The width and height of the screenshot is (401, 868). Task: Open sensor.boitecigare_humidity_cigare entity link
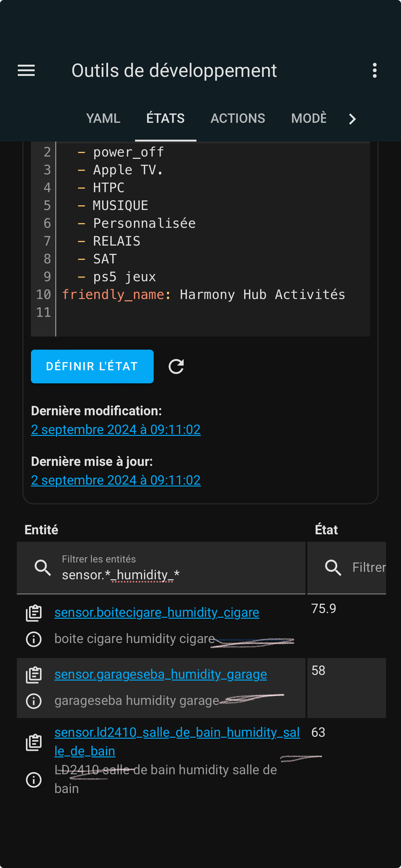click(156, 612)
